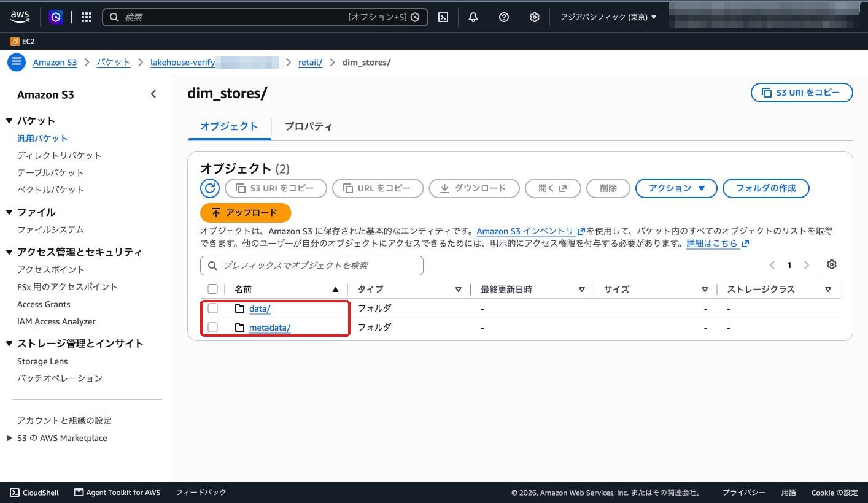868x503 pixels.
Task: Go to next page of objects
Action: 807,265
